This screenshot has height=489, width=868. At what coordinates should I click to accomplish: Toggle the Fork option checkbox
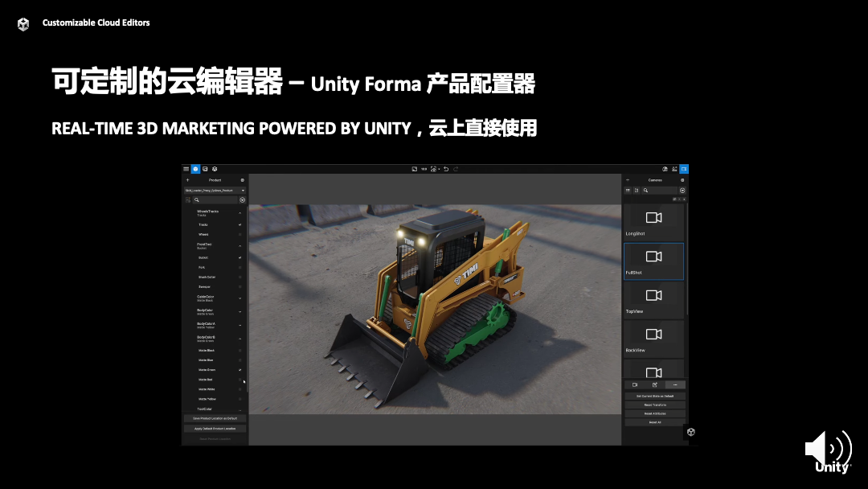pyautogui.click(x=240, y=268)
